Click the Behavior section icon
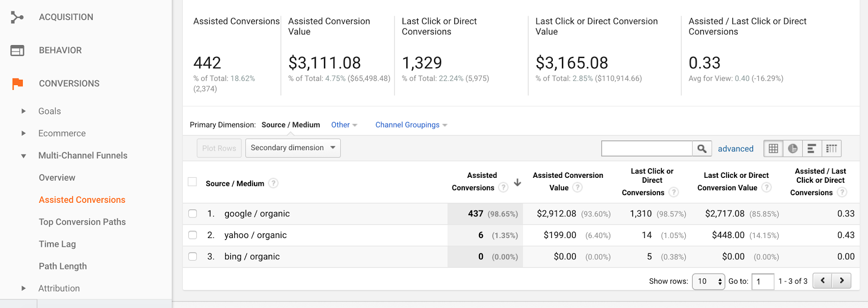Viewport: 868px width, 308px height. pyautogui.click(x=17, y=50)
